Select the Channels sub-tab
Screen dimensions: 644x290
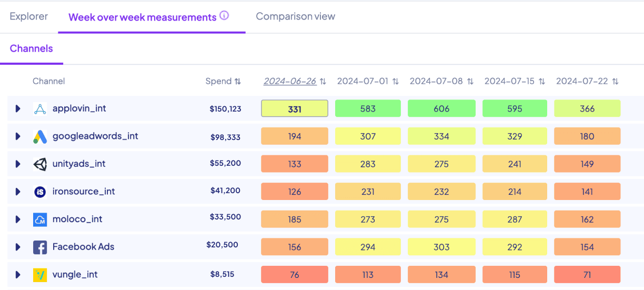pos(32,48)
